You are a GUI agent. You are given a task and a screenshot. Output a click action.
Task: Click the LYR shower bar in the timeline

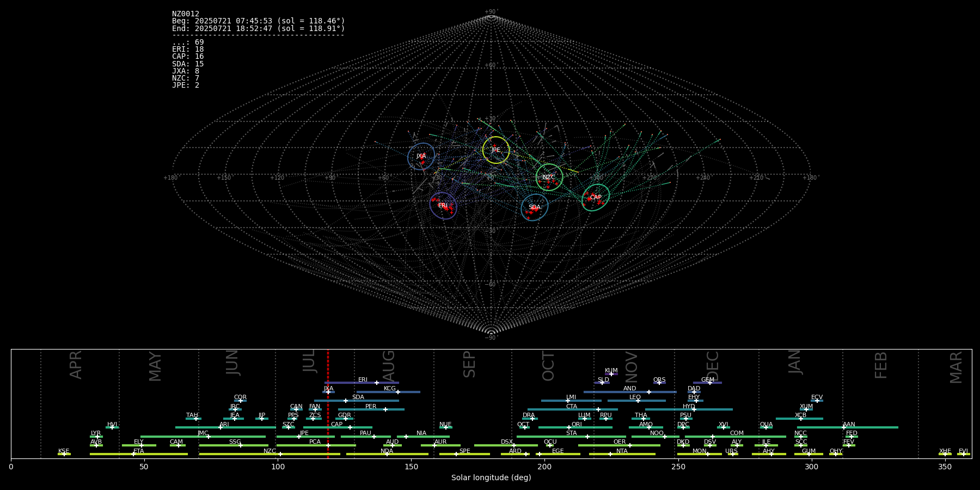[96, 437]
